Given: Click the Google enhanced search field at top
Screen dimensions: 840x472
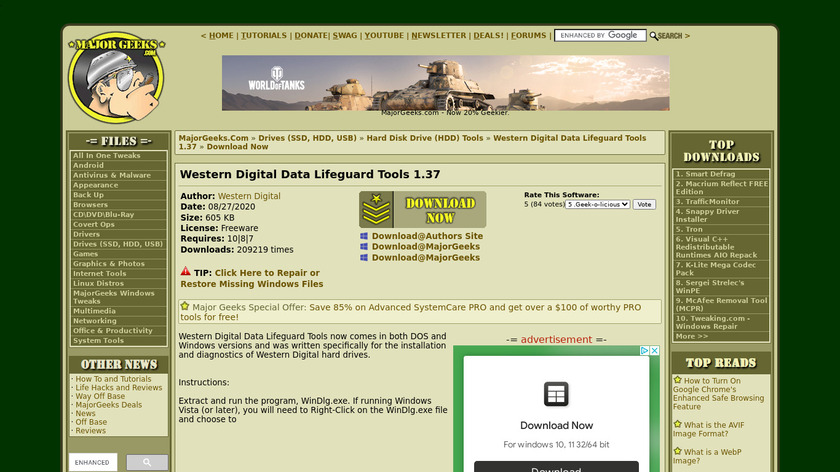Looking at the screenshot, I should pos(600,35).
